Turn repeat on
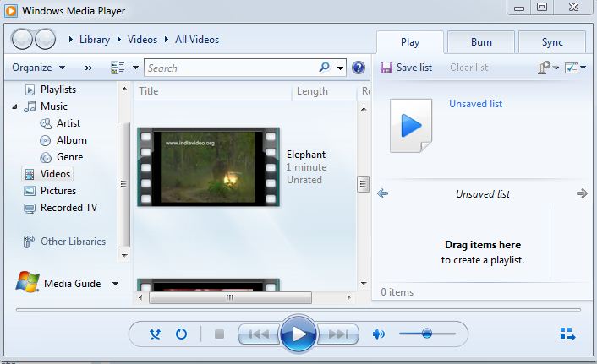This screenshot has width=597, height=364. point(181,334)
